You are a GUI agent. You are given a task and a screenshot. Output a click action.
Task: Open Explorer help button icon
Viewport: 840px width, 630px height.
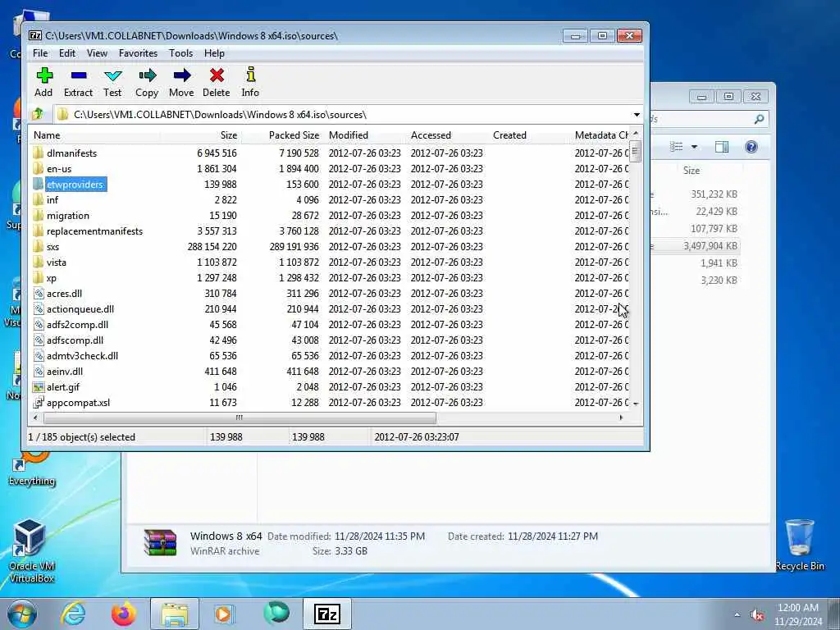751,147
